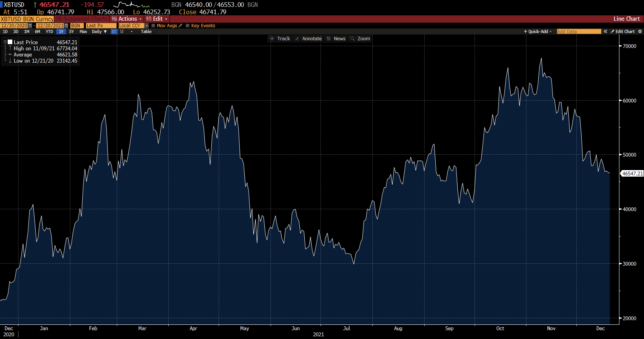The width and height of the screenshot is (644, 339).
Task: Select the line chart type icon
Action: pos(114,31)
